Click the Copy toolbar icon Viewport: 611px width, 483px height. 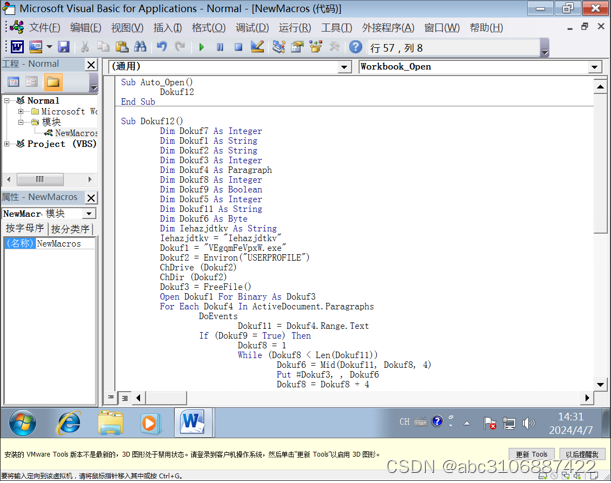tap(103, 47)
